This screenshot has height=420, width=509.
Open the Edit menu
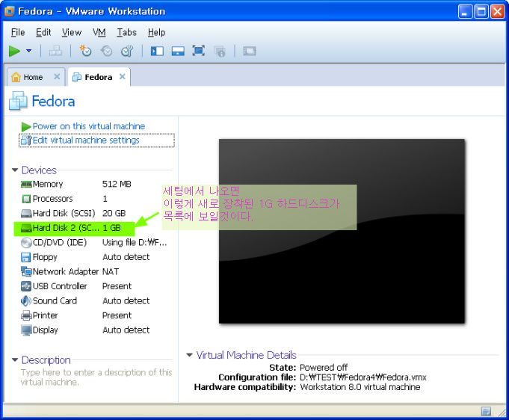tap(43, 32)
